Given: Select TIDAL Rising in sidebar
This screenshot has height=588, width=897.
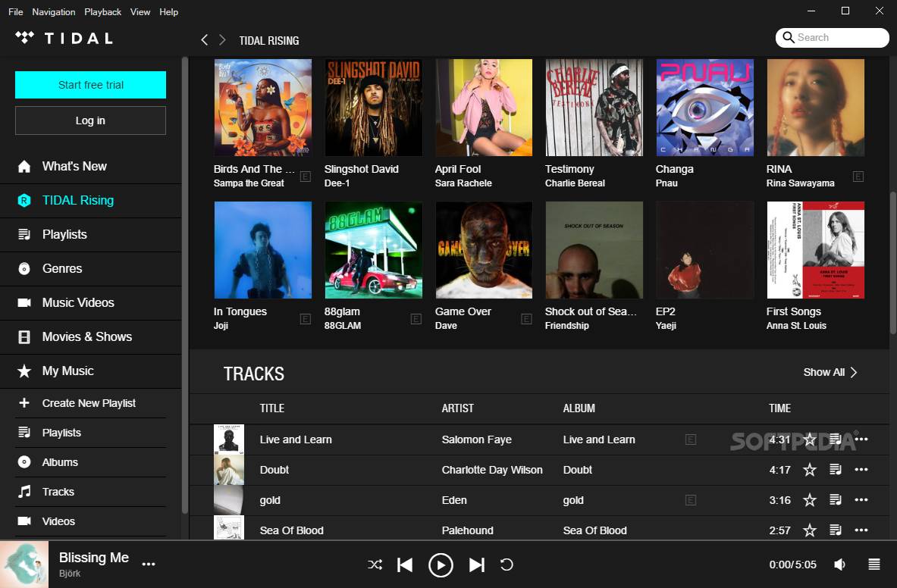Looking at the screenshot, I should pyautogui.click(x=91, y=201).
